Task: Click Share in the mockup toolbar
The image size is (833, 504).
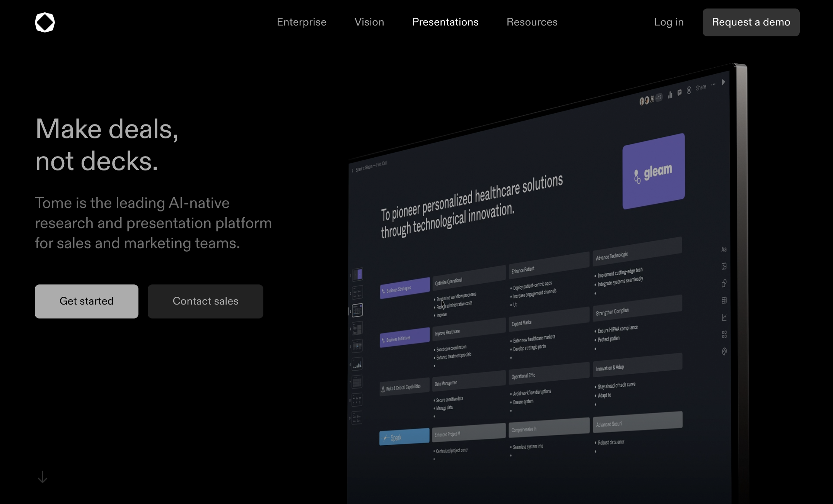Action: 701,88
